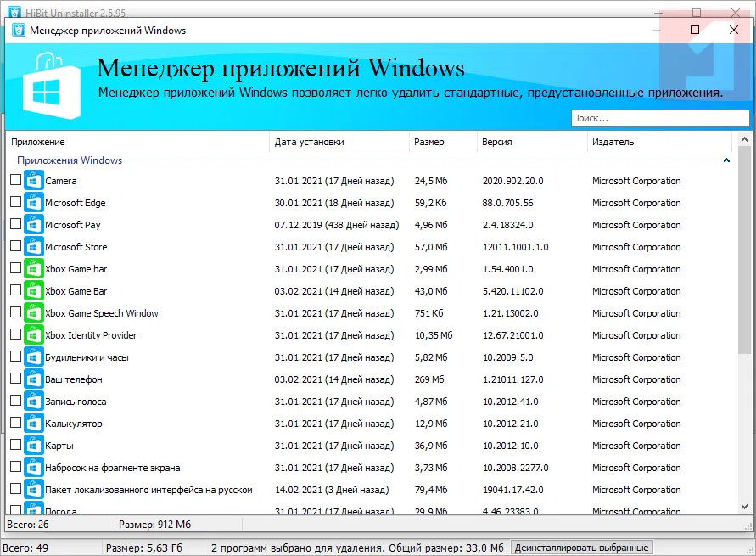
Task: Click date 07.12.2019 (438 Дней назад)
Action: click(337, 225)
